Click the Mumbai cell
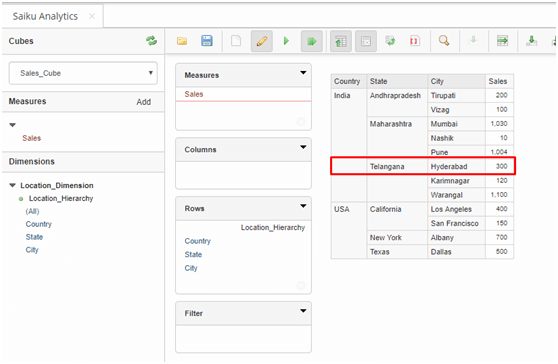 tap(457, 124)
